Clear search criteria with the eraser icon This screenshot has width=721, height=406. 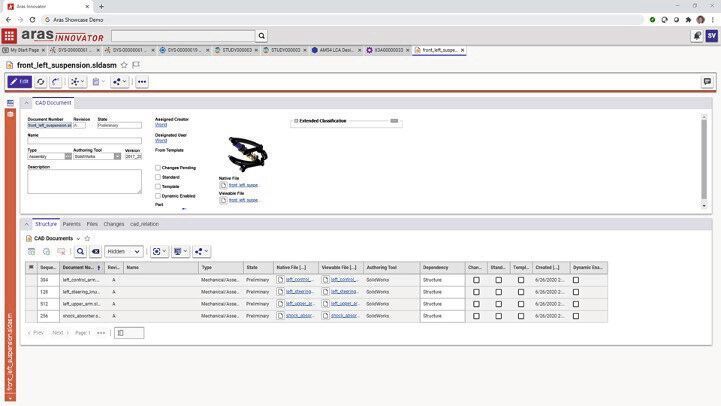click(95, 252)
